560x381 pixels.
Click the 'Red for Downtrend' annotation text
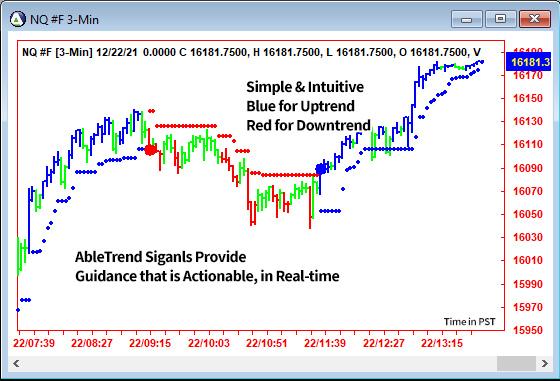tap(309, 125)
